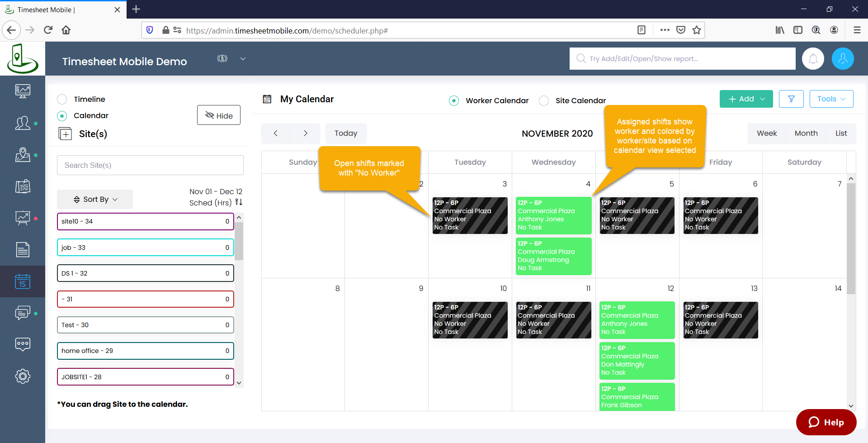This screenshot has width=868, height=443.
Task: Select the Worker Calendar radio button
Action: point(454,100)
